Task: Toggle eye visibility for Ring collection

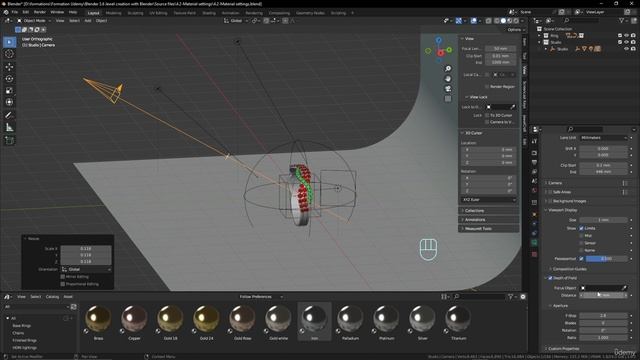Action: tap(627, 36)
